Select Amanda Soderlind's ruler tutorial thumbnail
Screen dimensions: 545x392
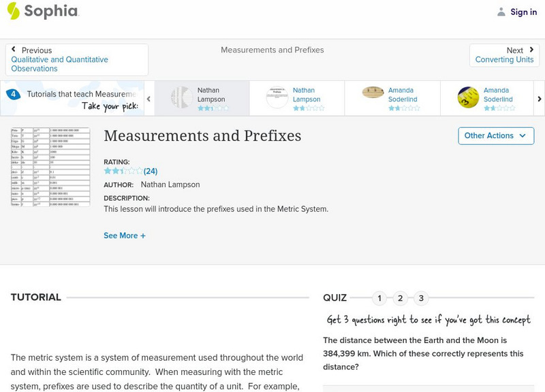pos(373,93)
